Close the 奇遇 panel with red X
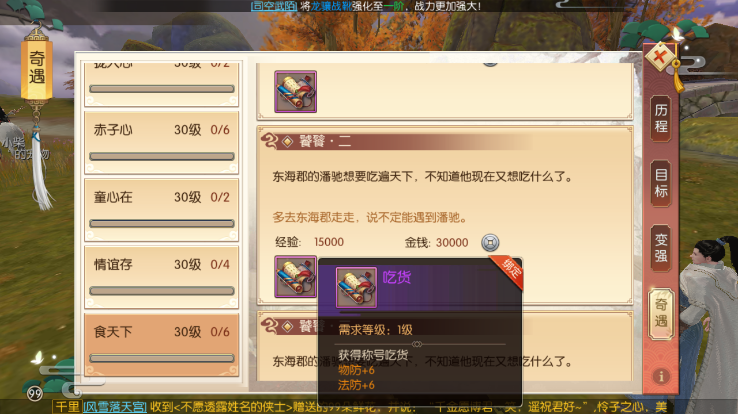Viewport: 738px width, 414px height. (660, 57)
